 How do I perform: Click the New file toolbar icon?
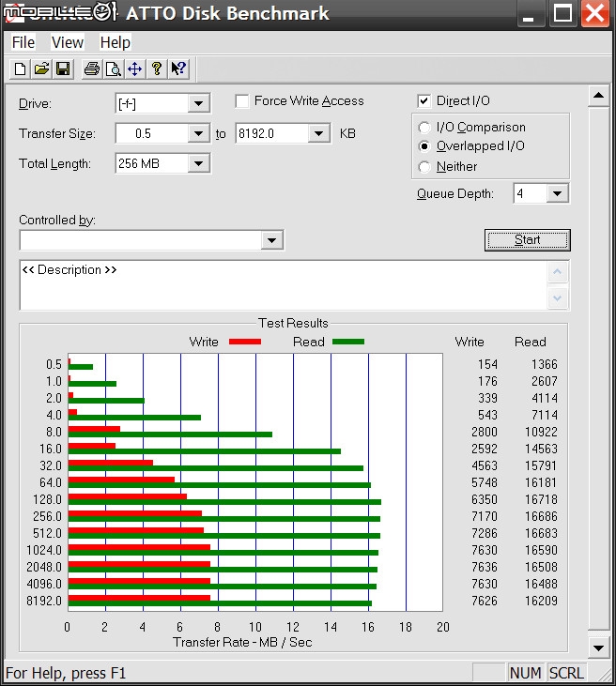(20, 69)
